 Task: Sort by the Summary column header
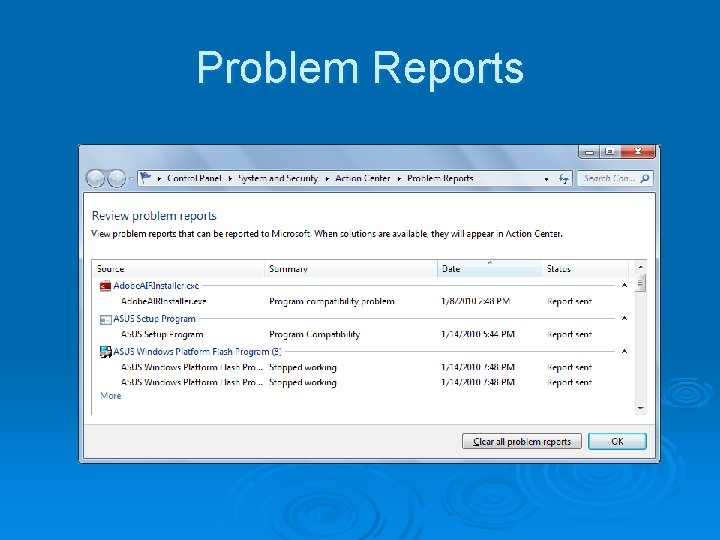(x=351, y=269)
